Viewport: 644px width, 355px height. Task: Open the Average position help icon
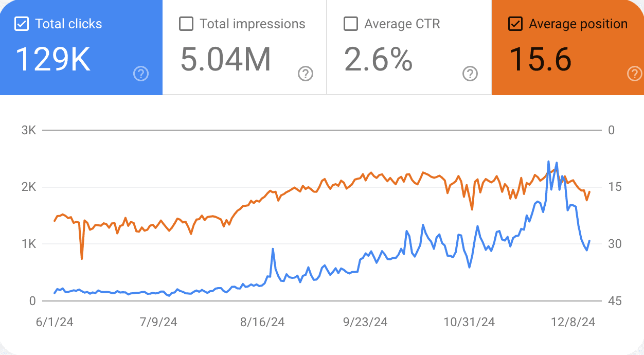[x=635, y=74]
